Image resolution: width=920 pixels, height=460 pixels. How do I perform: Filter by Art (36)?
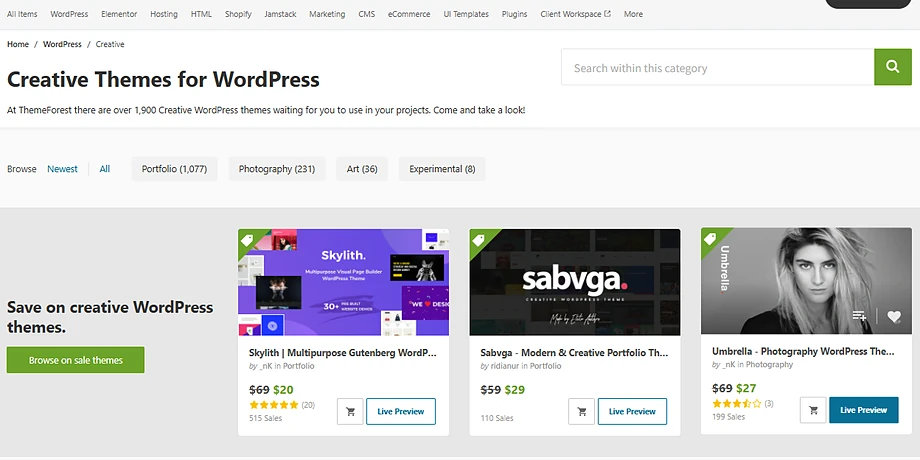tap(362, 169)
